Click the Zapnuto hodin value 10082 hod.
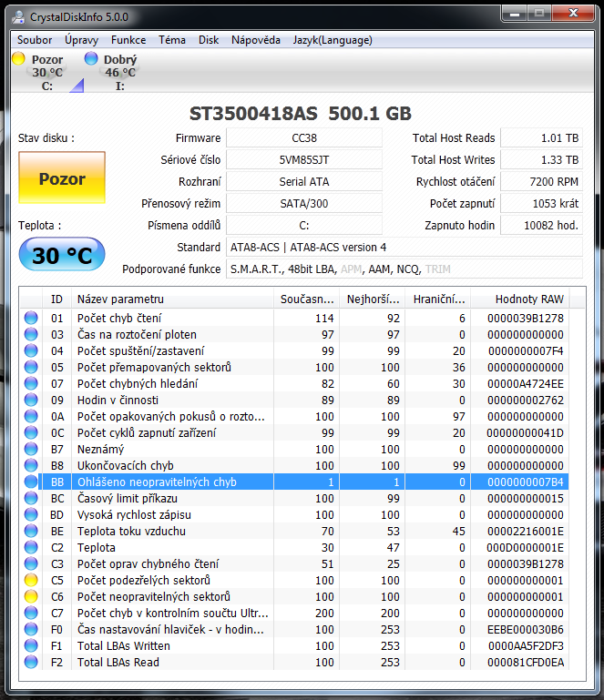The height and width of the screenshot is (700, 604). click(x=541, y=226)
